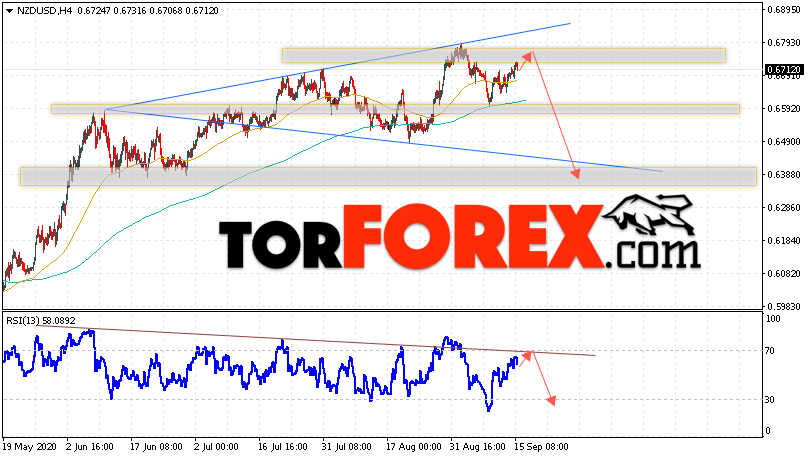This screenshot has height=458, width=808.
Task: Click the 15 Sep 08:00 date label
Action: pyautogui.click(x=541, y=447)
